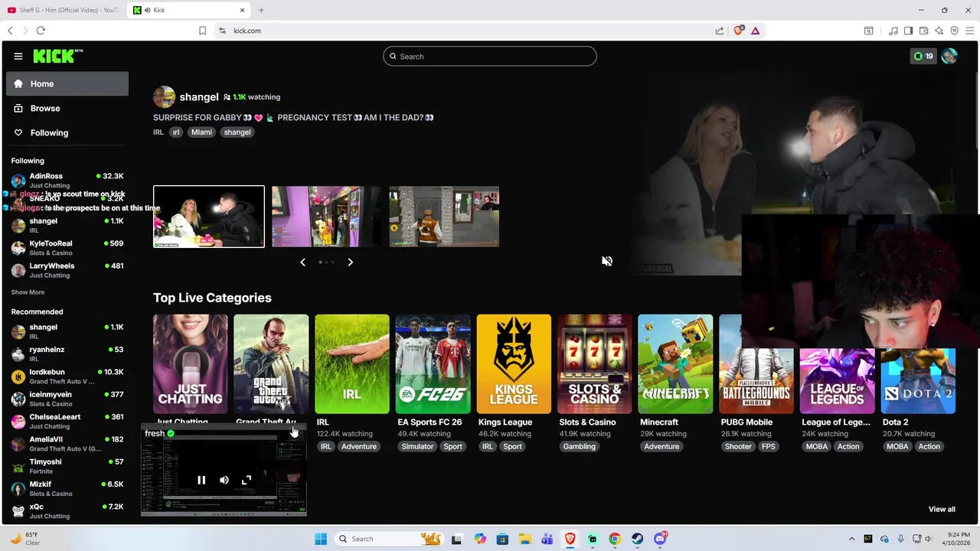Screen dimensions: 980x551
Task: Open the Kings League category card
Action: (514, 364)
